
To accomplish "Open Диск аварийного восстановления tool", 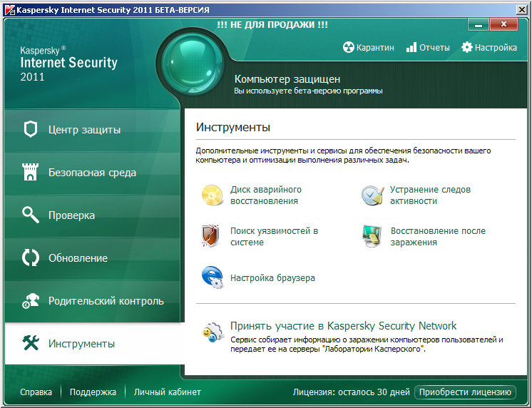I will coord(266,195).
